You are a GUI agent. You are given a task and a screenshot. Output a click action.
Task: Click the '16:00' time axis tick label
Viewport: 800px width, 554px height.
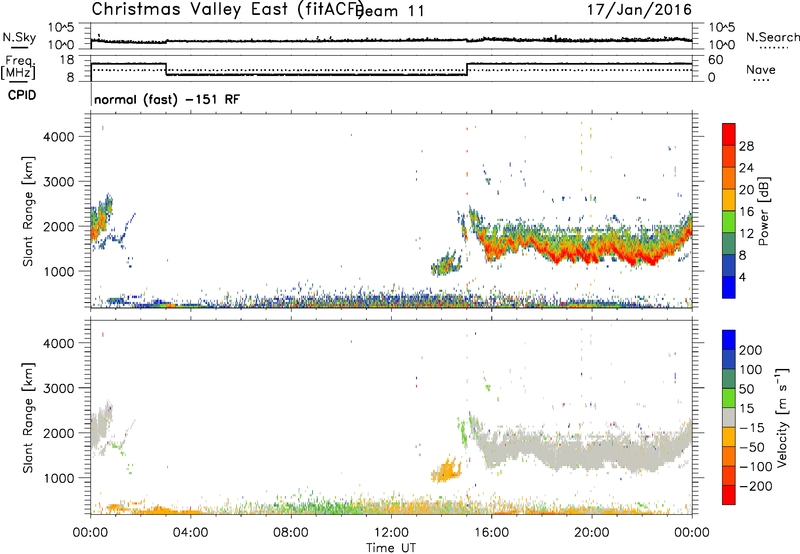click(x=491, y=533)
